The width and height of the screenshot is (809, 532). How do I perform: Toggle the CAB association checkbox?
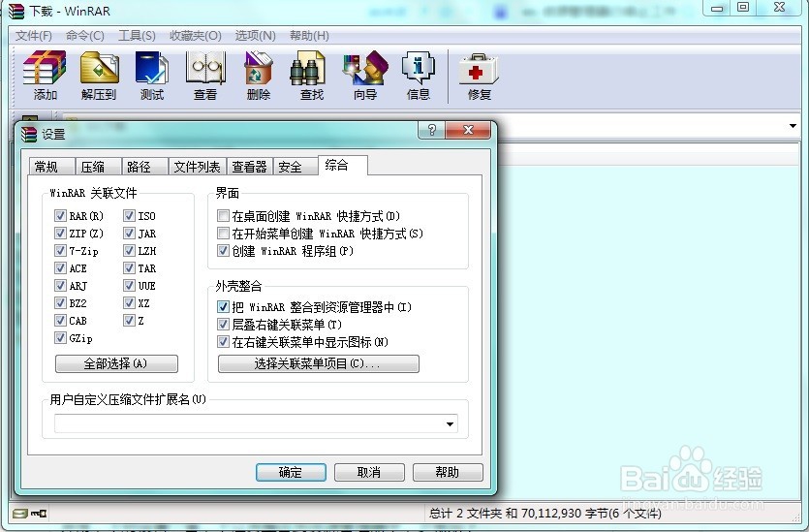tap(60, 321)
